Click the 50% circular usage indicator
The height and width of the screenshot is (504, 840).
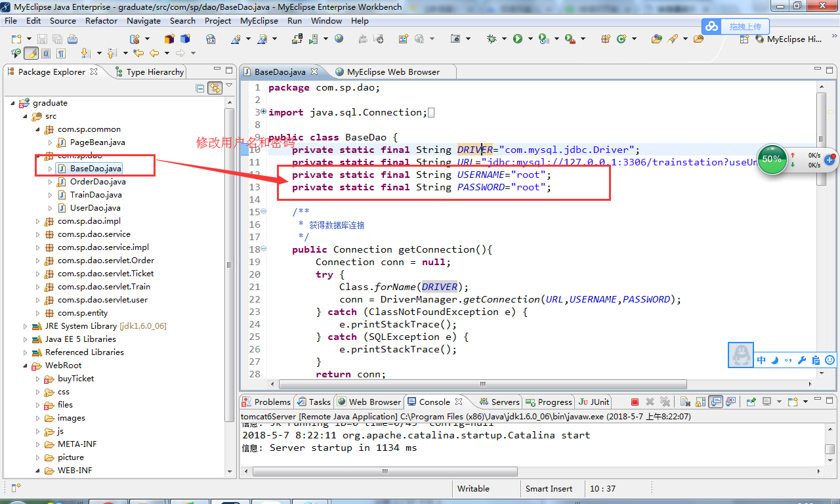772,159
